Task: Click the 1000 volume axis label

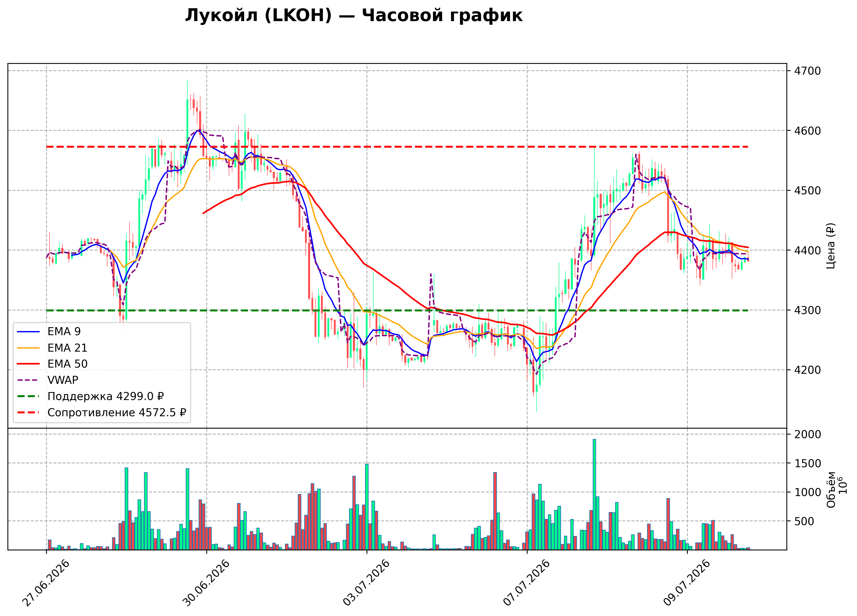Action: point(808,492)
